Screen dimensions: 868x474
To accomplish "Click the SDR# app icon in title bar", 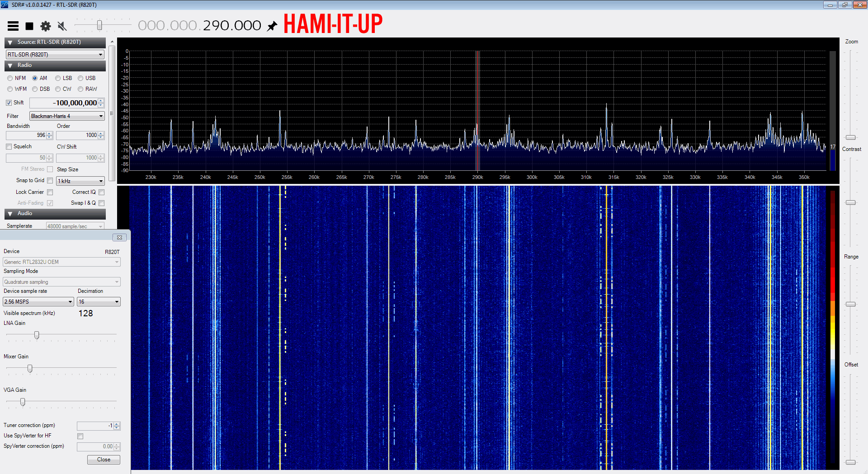I will pyautogui.click(x=5, y=5).
